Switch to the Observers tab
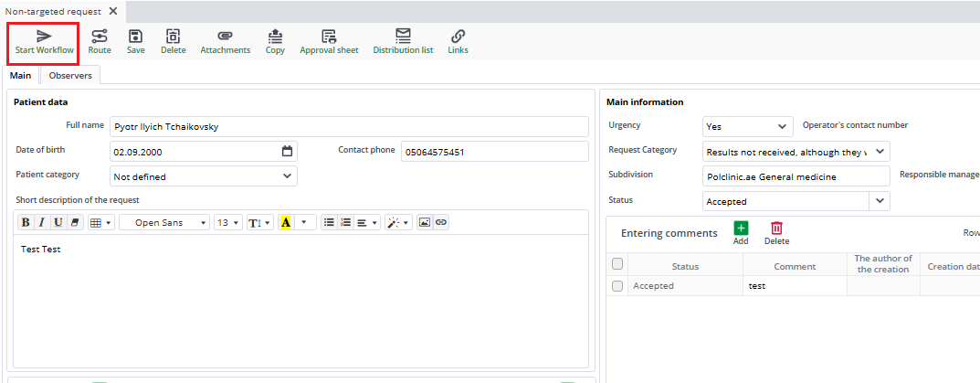The image size is (980, 383). tap(70, 76)
